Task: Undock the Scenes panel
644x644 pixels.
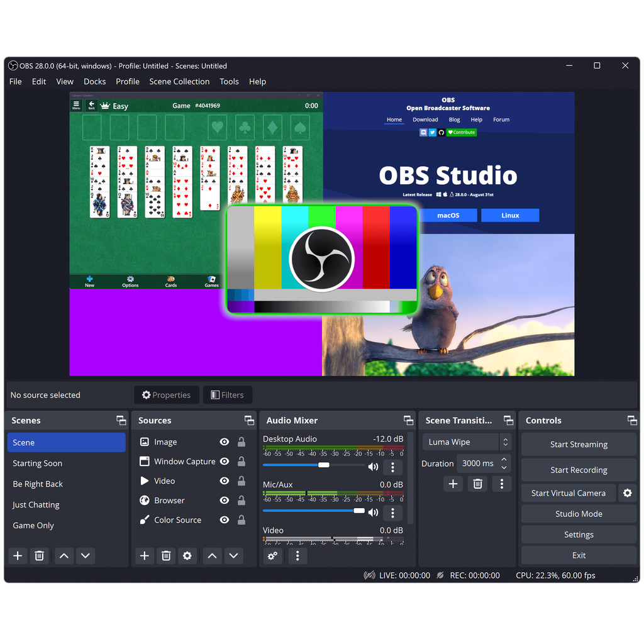Action: click(x=121, y=420)
